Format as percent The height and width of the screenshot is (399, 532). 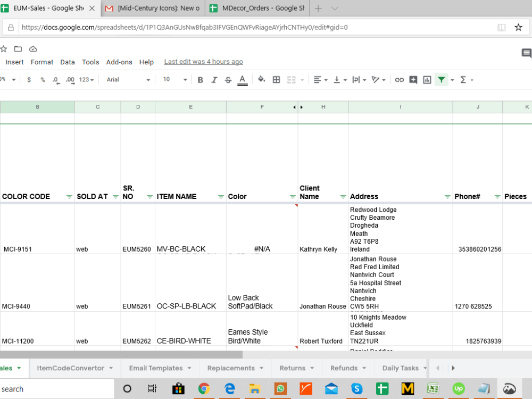[x=43, y=80]
